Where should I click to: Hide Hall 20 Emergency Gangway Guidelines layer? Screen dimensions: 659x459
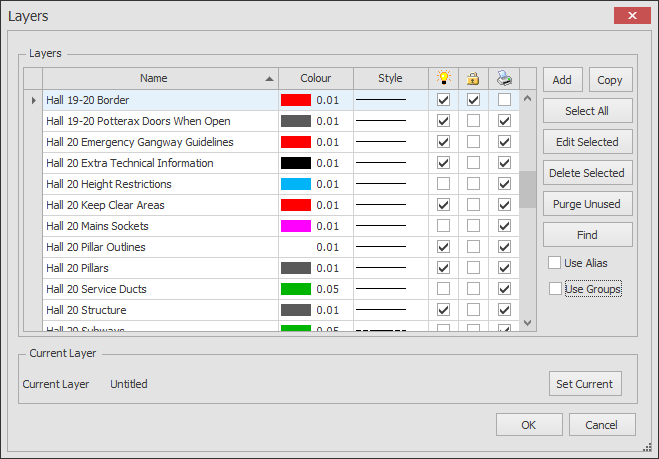(x=443, y=142)
